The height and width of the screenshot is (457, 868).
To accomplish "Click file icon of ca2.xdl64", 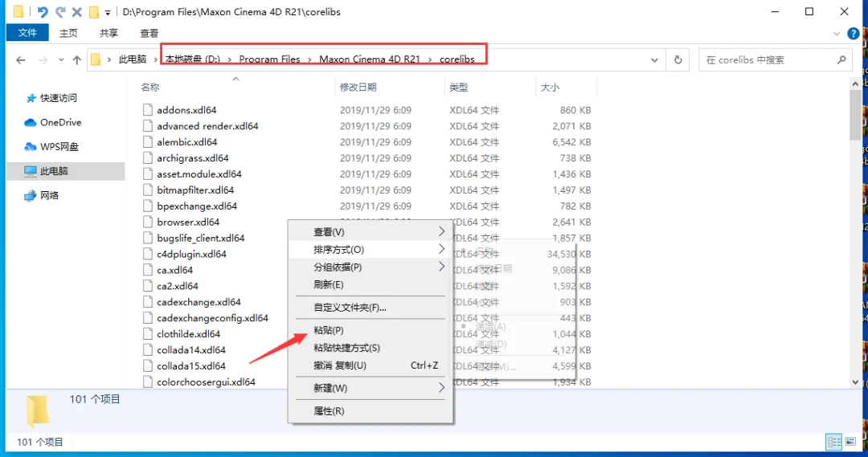I will point(147,286).
